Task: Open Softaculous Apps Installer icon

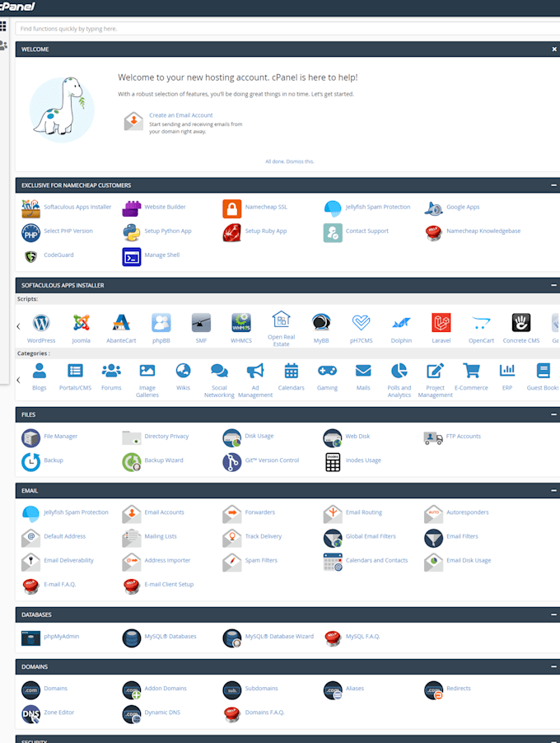Action: point(30,208)
